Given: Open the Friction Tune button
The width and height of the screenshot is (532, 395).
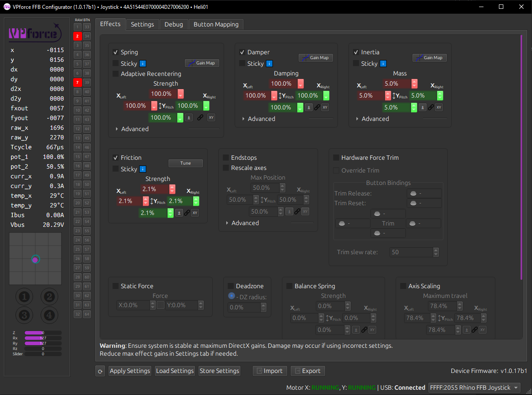Looking at the screenshot, I should 186,163.
